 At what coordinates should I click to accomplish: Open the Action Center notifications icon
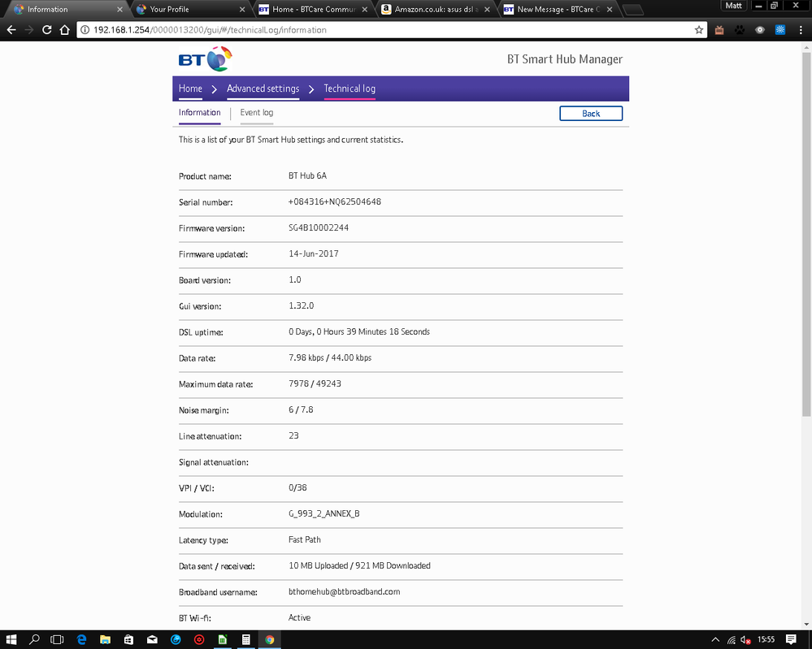pyautogui.click(x=791, y=640)
